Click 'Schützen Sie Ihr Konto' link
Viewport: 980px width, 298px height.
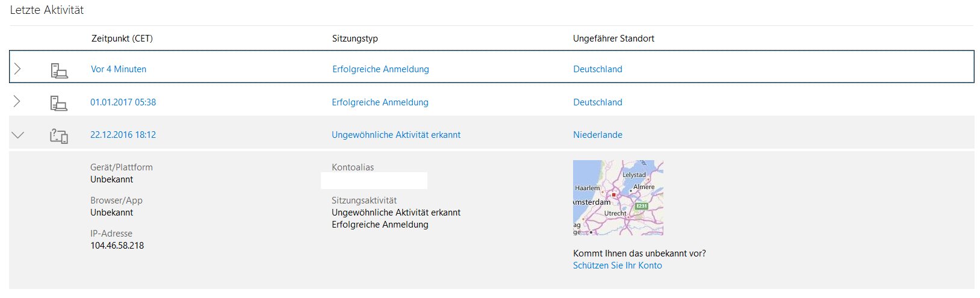click(617, 265)
